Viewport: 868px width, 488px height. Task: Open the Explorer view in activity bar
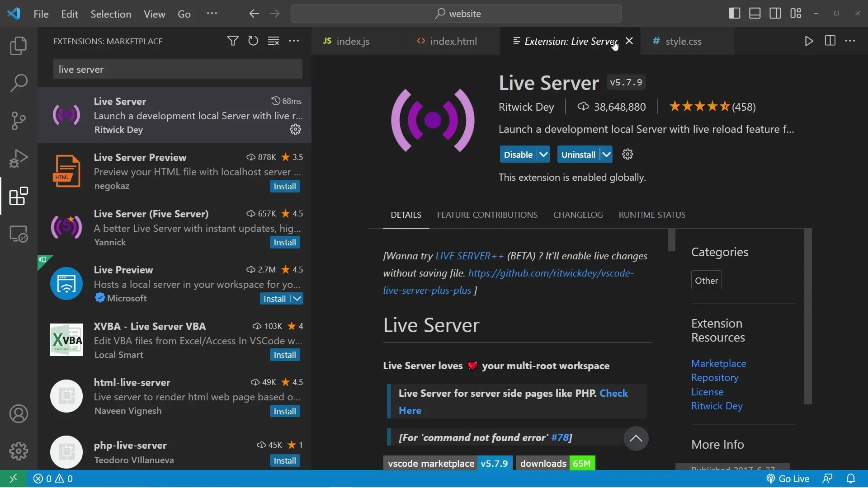[19, 46]
